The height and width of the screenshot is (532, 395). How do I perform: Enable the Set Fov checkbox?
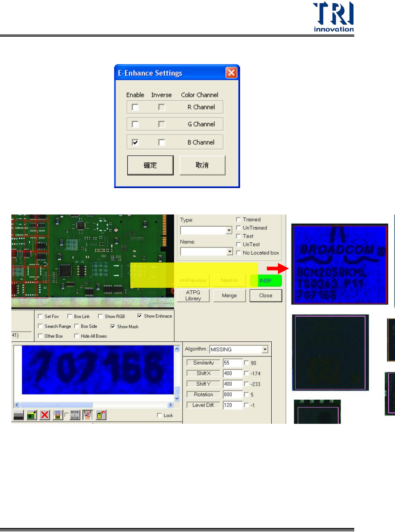(x=40, y=316)
